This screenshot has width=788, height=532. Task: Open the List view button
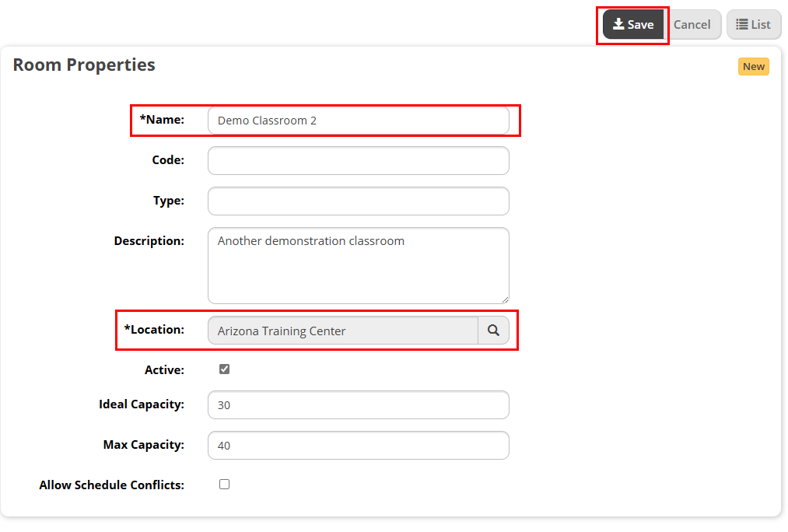point(753,25)
